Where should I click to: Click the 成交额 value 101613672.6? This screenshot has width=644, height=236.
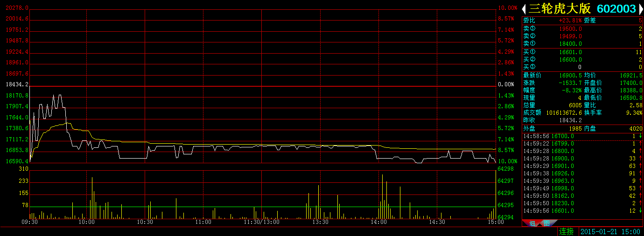coord(563,113)
